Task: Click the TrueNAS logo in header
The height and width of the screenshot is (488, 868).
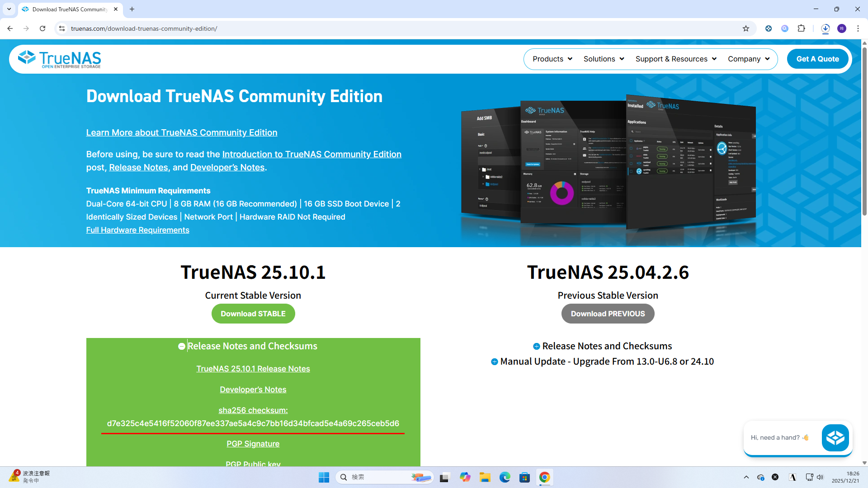Action: coord(59,59)
